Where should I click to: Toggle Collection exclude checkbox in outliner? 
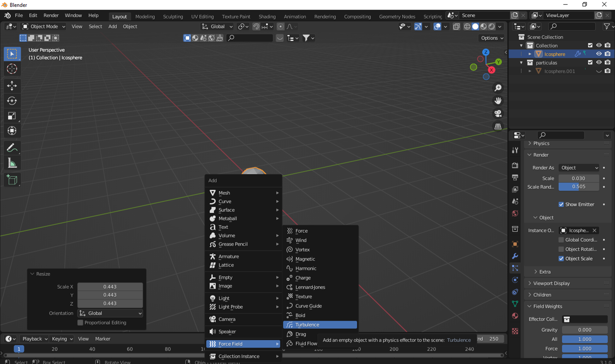tap(590, 45)
